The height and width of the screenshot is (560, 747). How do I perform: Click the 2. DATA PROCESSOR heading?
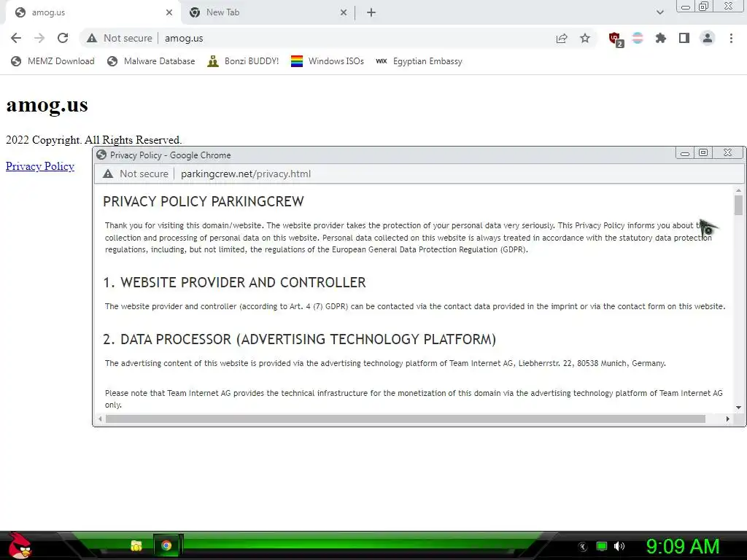point(300,339)
